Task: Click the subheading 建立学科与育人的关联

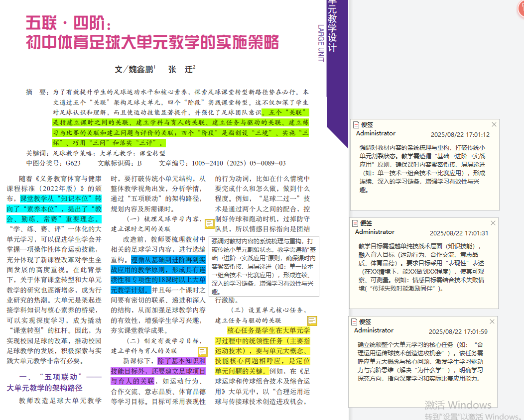Action: 144,351
